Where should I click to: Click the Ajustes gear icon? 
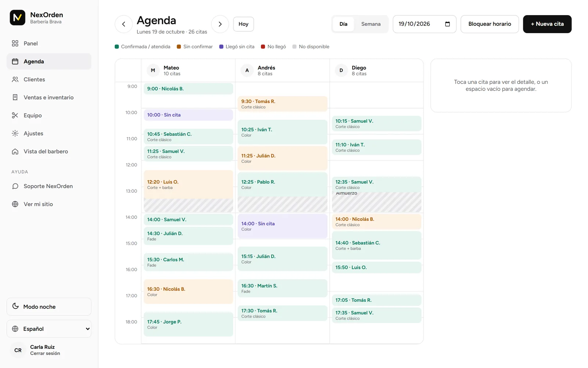15,134
